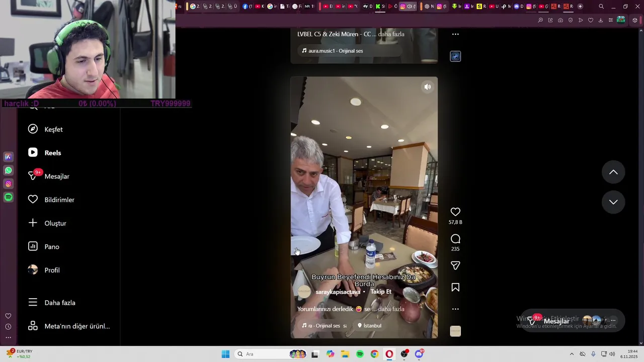Like the saraykapisactava reel with heart icon
Viewport: 644px width, 362px height.
point(455,212)
